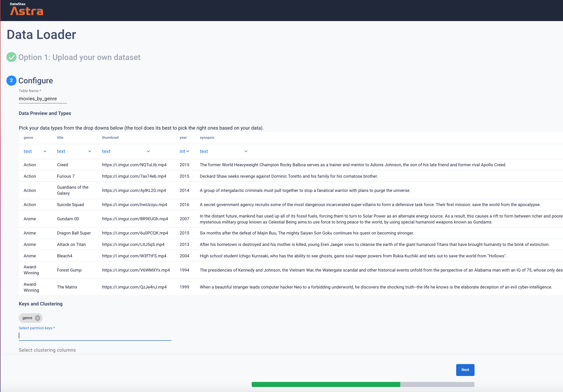Image resolution: width=563 pixels, height=392 pixels.
Task: Open the genre column type dropdown
Action: 35,151
